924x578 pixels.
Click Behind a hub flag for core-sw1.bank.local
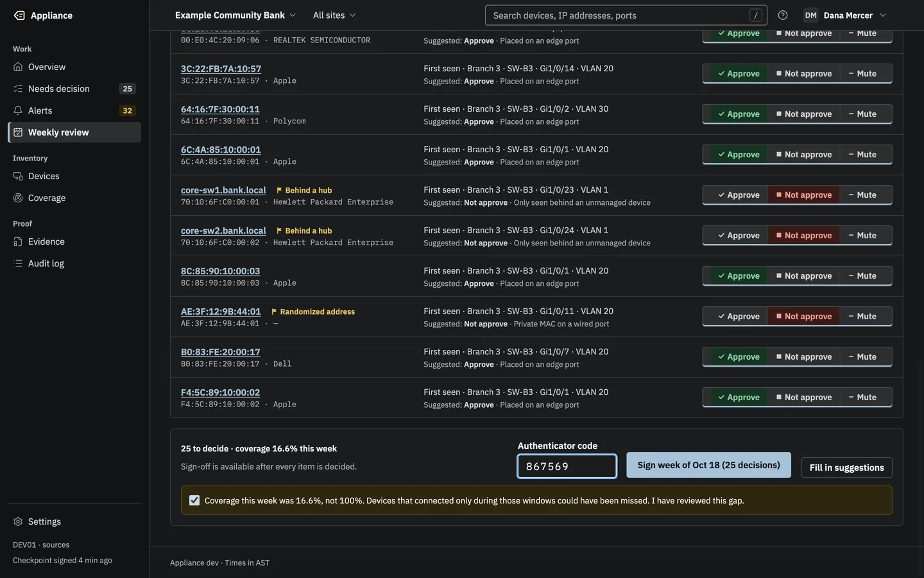pos(304,190)
